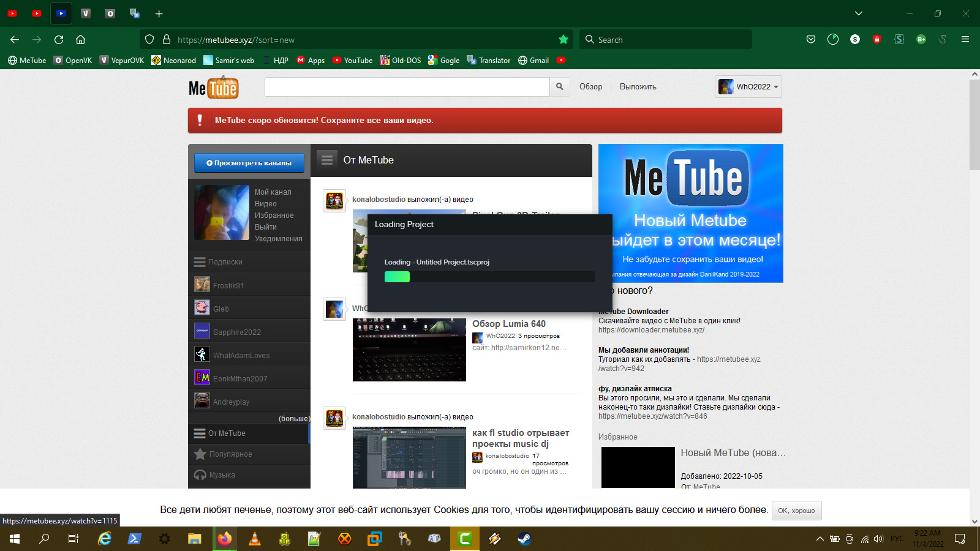Open the downloader.metubee.xyz link
The width and height of the screenshot is (980, 551).
[x=651, y=330]
